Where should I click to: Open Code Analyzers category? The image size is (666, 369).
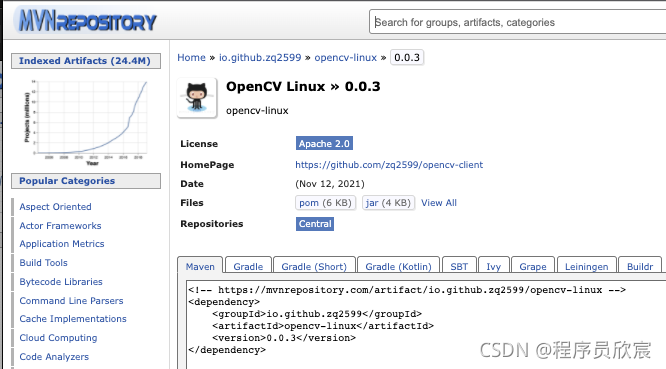tap(54, 357)
